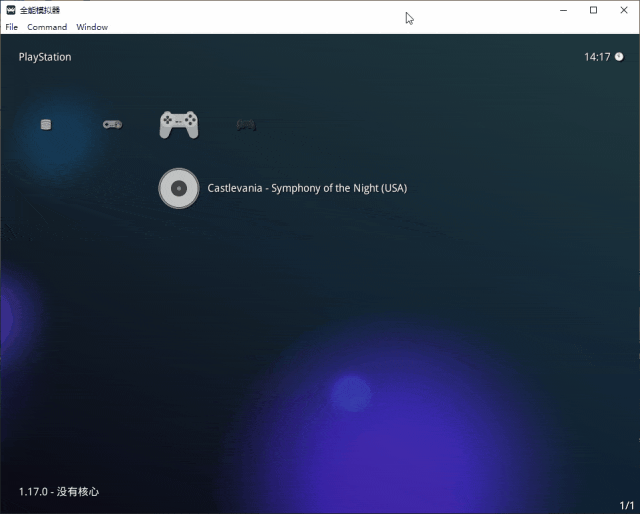Select the SNES controller icon
The height and width of the screenshot is (514, 640).
112,124
